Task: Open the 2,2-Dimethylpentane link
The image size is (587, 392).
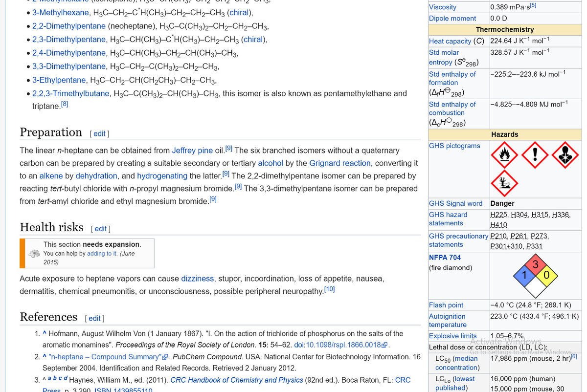Action: coord(69,26)
